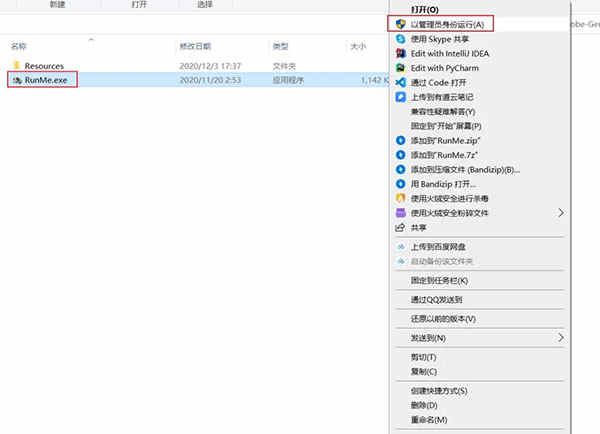Image resolution: width=600 pixels, height=434 pixels.
Task: Click the Huorong virus scan icon
Action: 400,198
